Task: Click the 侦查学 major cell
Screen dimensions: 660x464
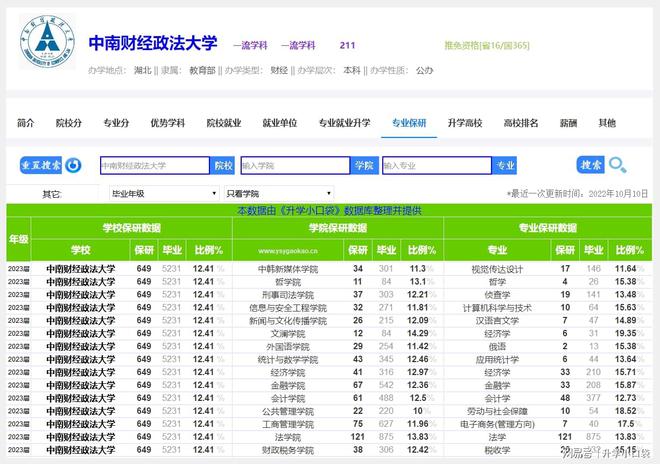Action: 497,295
